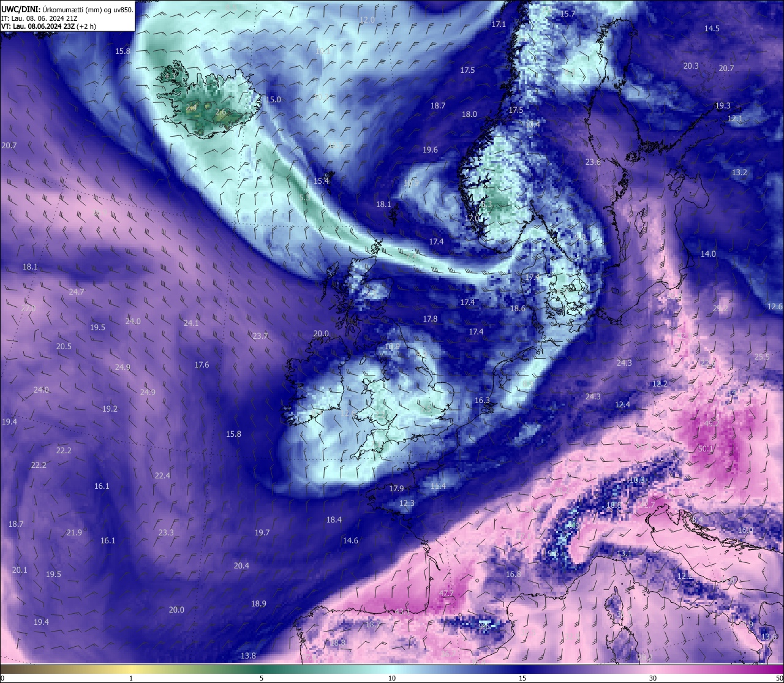Click the 50.1 value in magenta area
The width and height of the screenshot is (784, 683).
(x=706, y=448)
